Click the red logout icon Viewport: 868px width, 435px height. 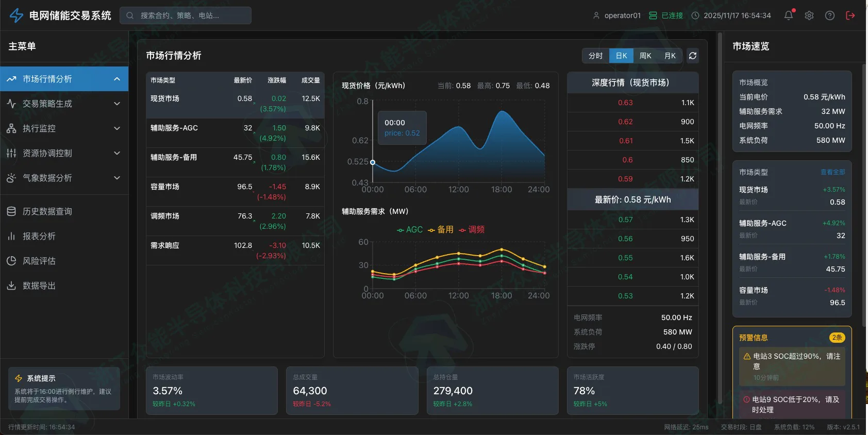(850, 15)
